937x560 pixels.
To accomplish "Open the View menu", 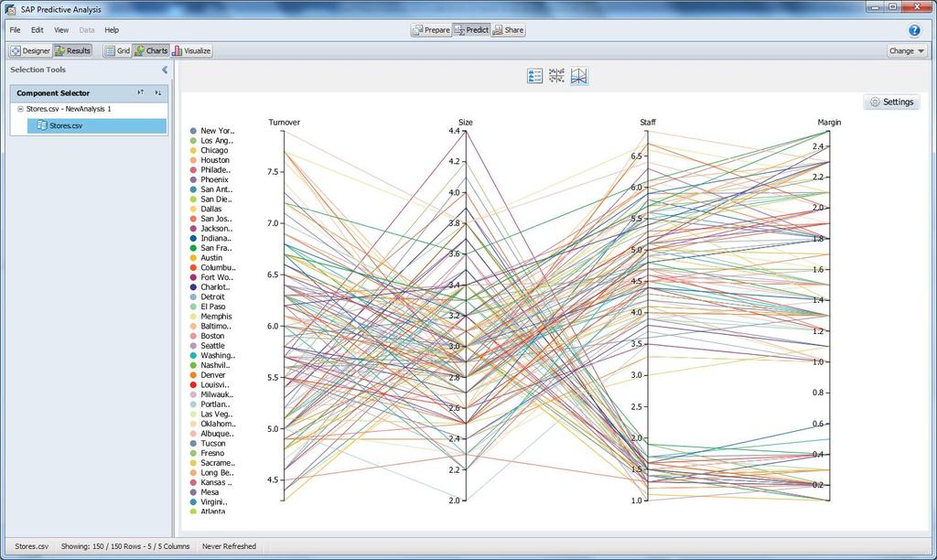I will (x=61, y=30).
